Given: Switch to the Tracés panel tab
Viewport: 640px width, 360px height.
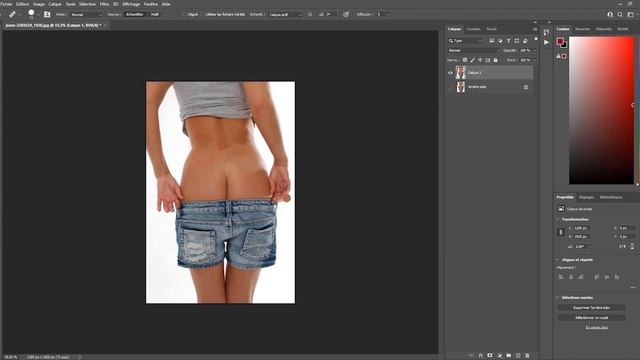Looking at the screenshot, I should pos(491,29).
